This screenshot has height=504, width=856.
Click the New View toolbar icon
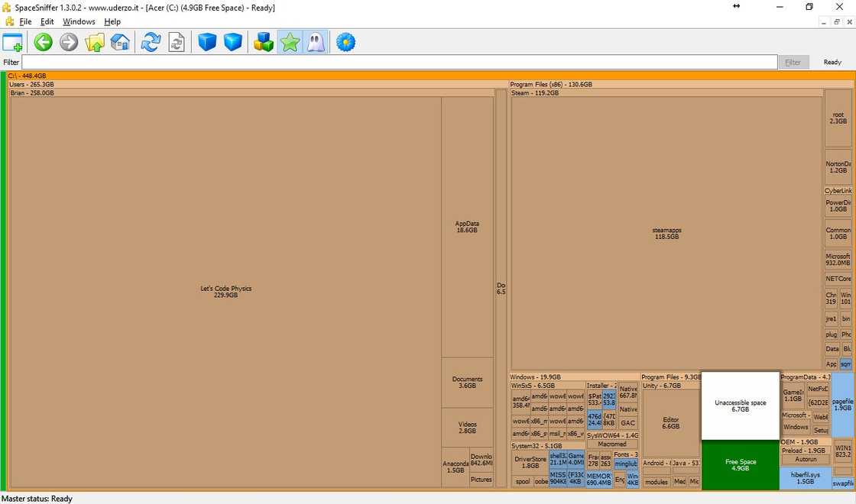pos(13,42)
